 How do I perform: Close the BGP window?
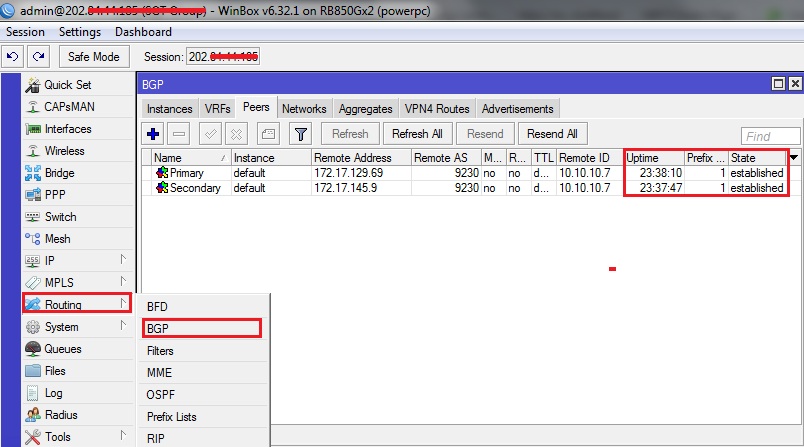795,84
